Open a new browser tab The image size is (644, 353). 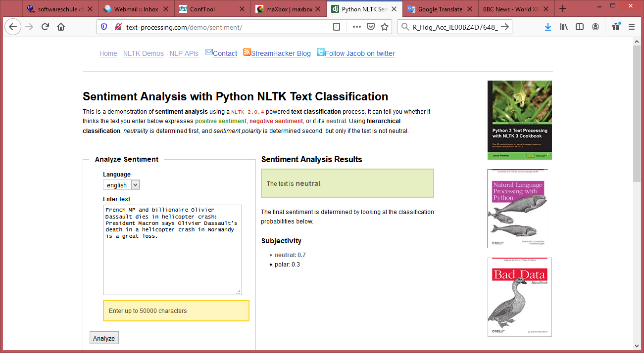(x=563, y=9)
